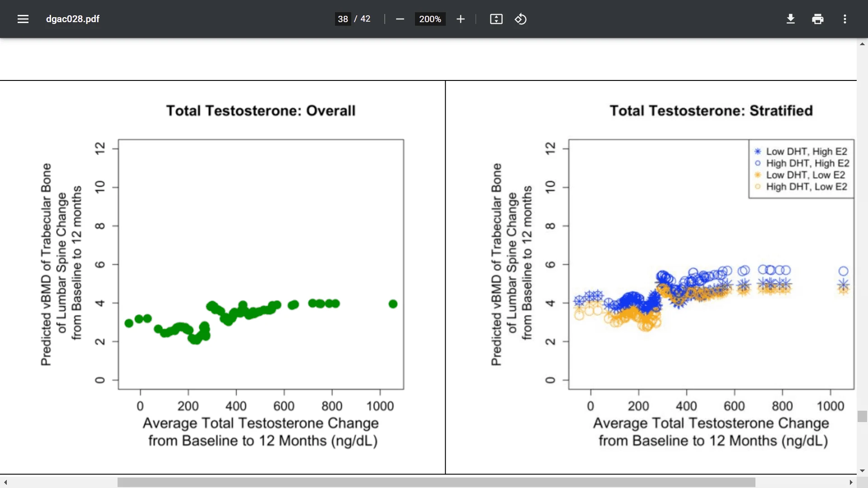This screenshot has height=488, width=868.
Task: Click the 'High DHT, High E2' legend entry
Action: point(802,163)
